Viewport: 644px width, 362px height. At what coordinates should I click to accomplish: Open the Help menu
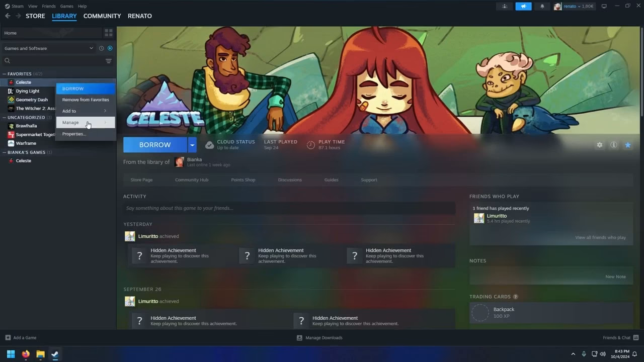(82, 6)
